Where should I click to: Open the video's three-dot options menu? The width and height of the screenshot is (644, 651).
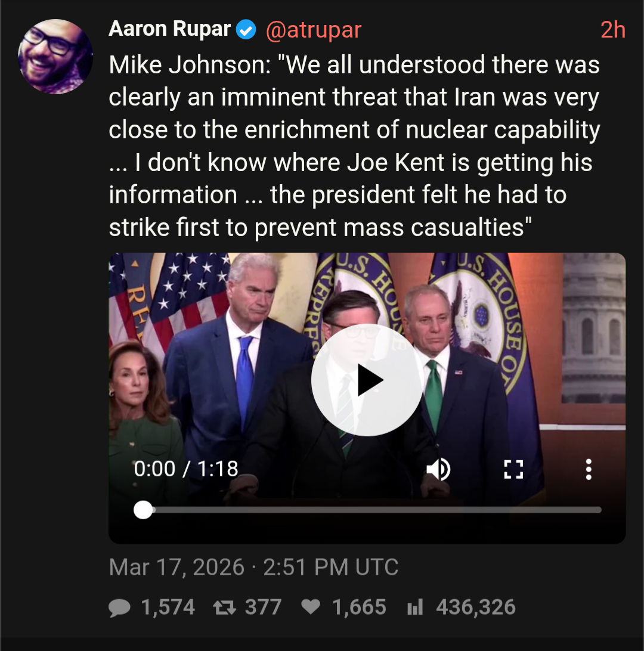pos(589,469)
